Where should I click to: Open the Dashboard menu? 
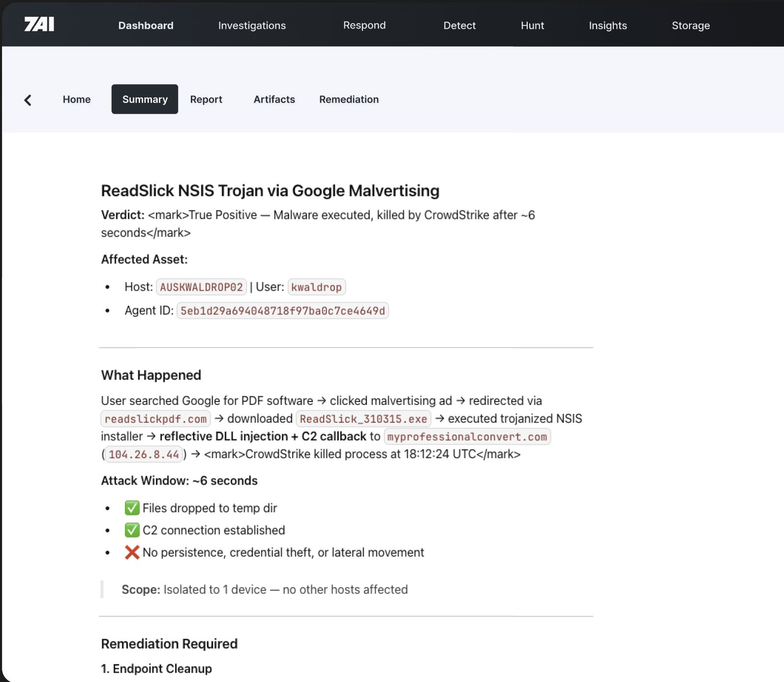coord(146,26)
